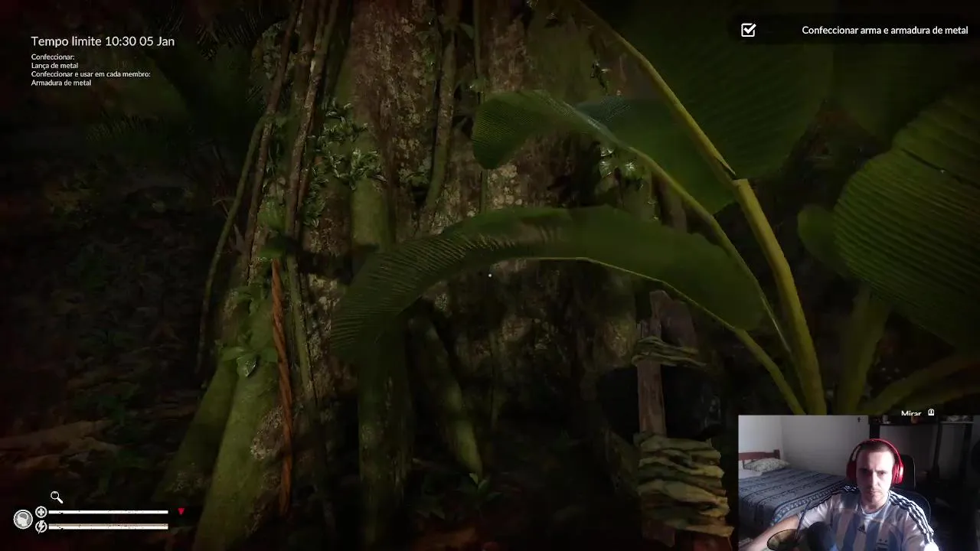The width and height of the screenshot is (980, 551).
Task: Click 'Confeccionar arma e armadura de metal' objective
Action: coord(884,31)
